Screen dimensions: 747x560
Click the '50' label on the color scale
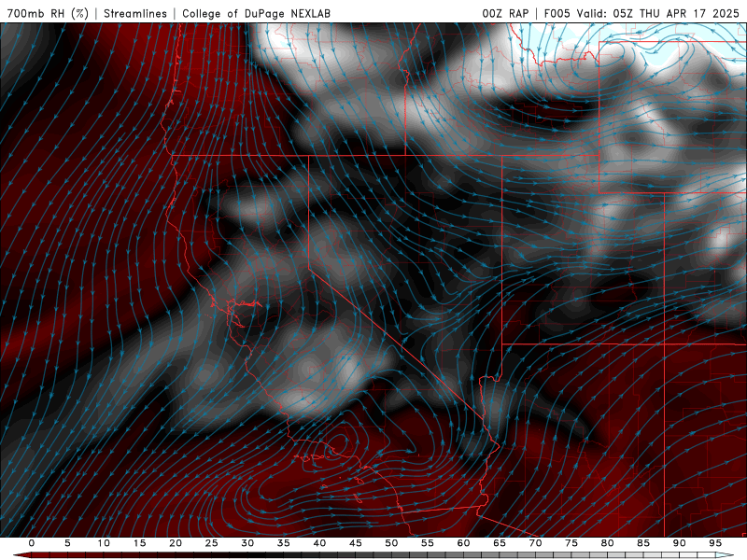391,543
